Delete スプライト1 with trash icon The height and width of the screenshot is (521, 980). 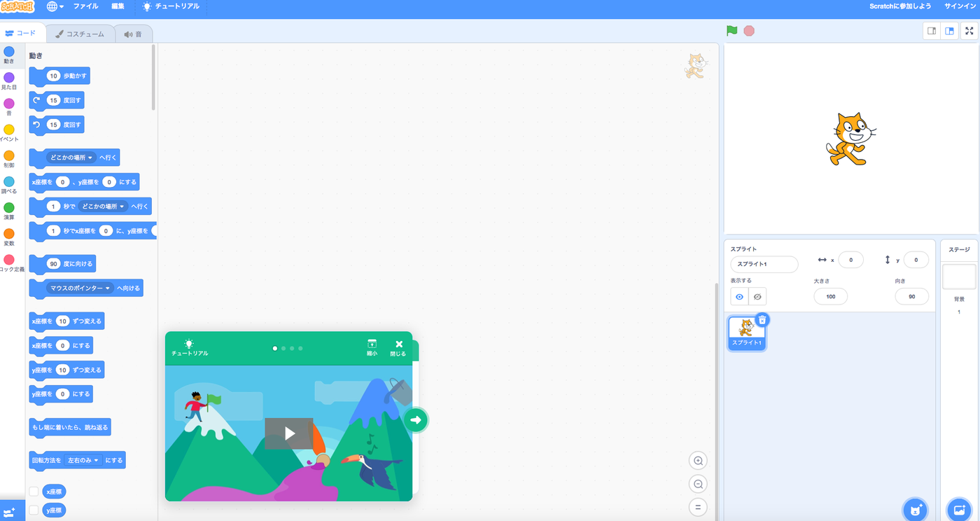pos(763,320)
